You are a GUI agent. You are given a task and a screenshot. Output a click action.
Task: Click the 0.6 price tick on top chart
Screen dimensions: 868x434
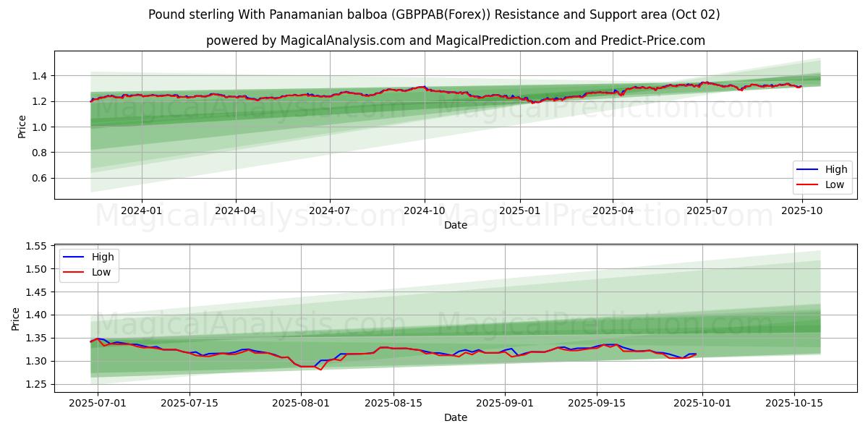[38, 178]
